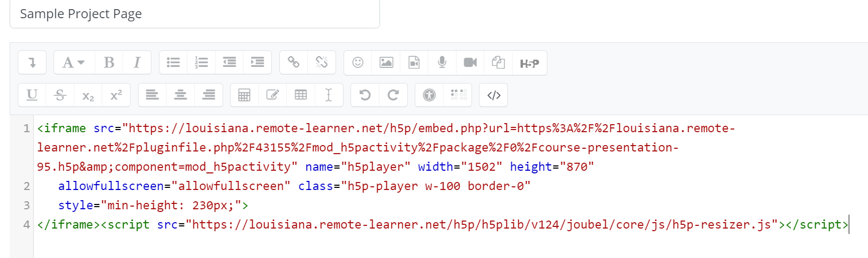Click the width="1502" attribute text
The image size is (868, 258).
460,167
